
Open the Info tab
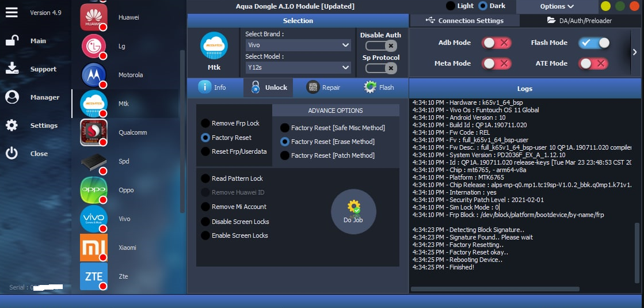[212, 88]
